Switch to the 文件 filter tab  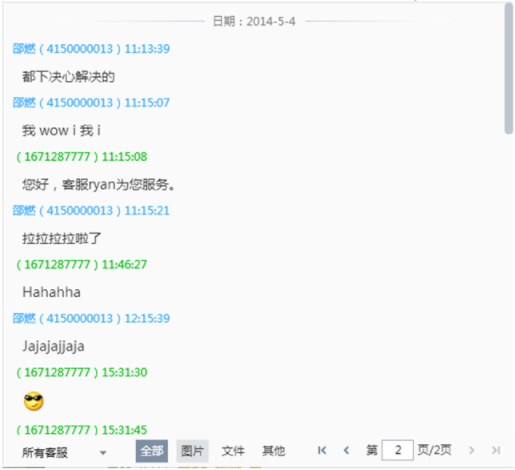coord(233,451)
